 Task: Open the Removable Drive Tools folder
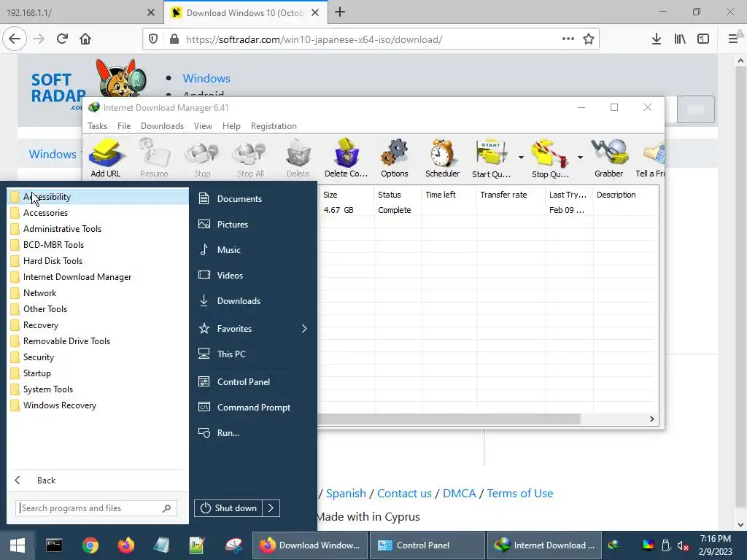tap(98, 341)
